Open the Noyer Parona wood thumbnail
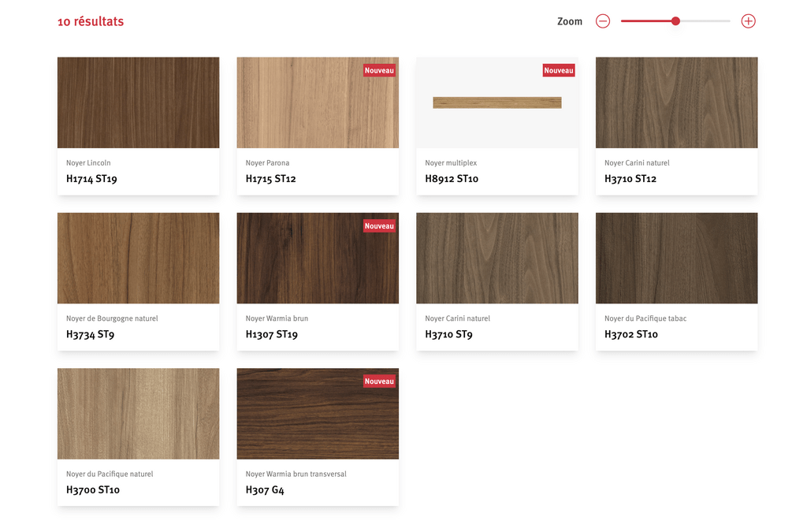This screenshot has height=532, width=807. click(318, 102)
